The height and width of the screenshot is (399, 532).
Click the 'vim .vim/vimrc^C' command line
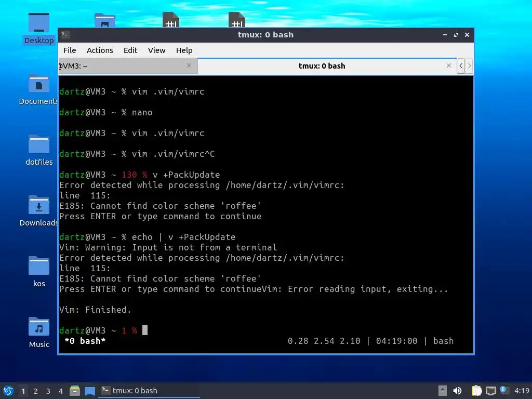(x=173, y=154)
